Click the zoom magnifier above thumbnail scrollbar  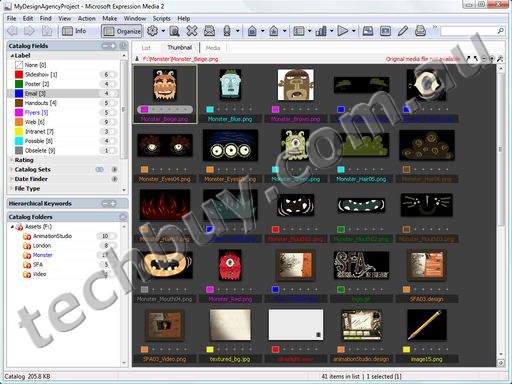tap(500, 59)
